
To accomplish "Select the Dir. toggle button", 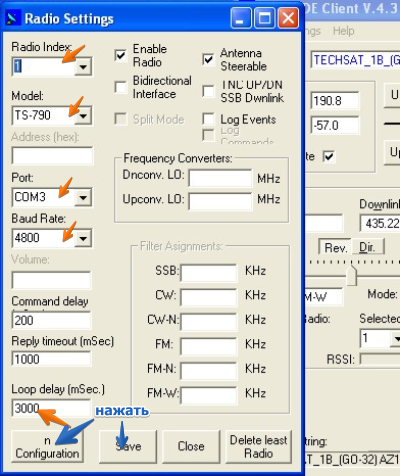I will 367,247.
